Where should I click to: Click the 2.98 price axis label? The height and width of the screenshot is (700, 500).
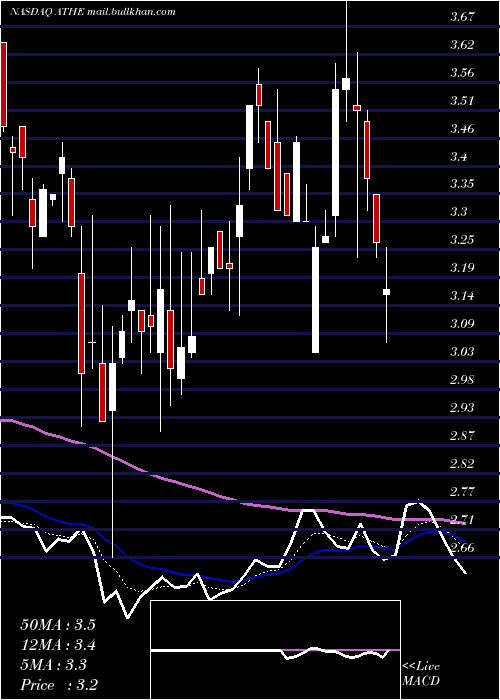click(462, 380)
